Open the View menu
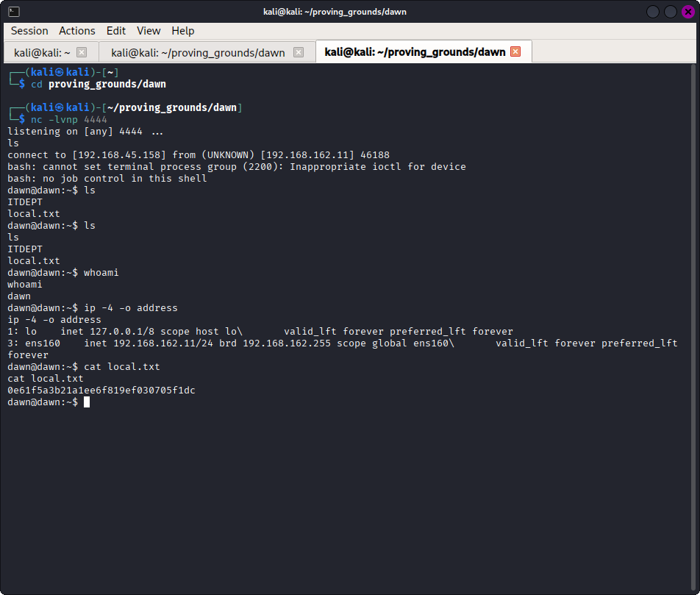 [149, 31]
